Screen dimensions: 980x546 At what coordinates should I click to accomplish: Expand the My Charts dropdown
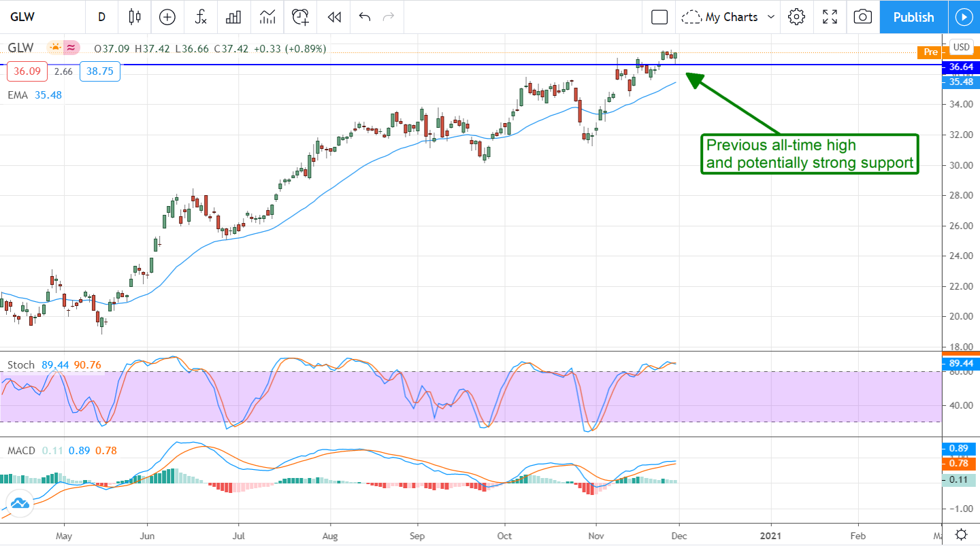pyautogui.click(x=729, y=17)
